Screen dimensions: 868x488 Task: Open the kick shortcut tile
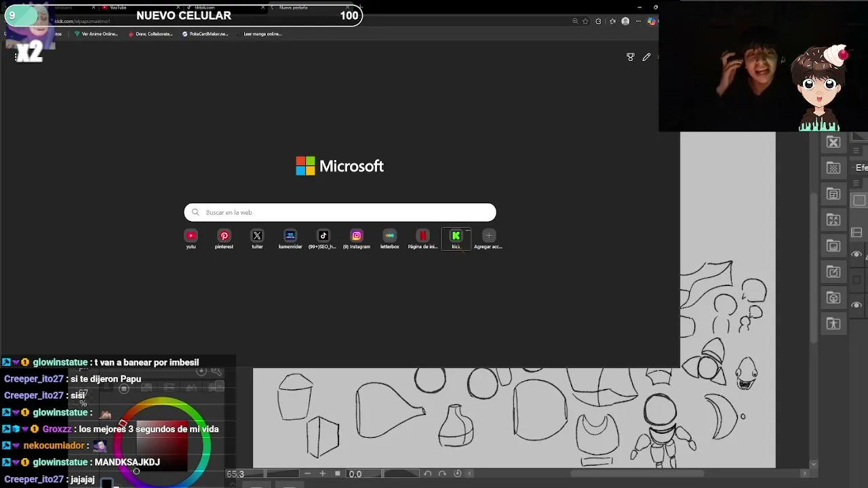pos(456,239)
